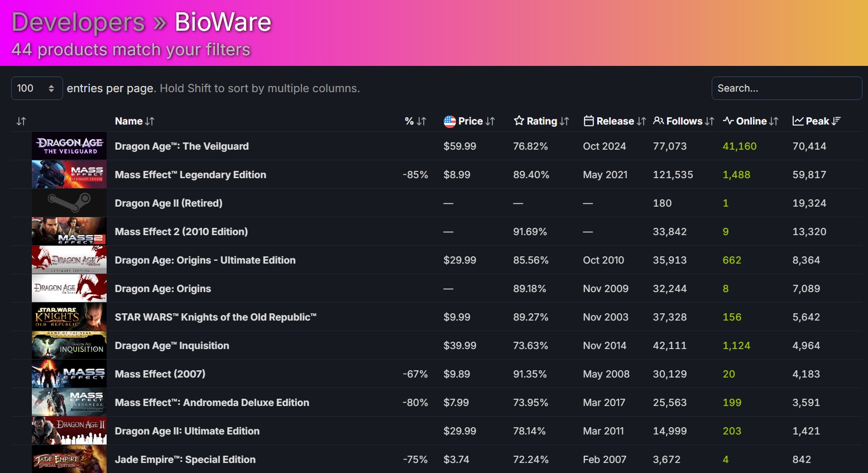This screenshot has width=868, height=473.
Task: Click the Steam logo placeholder for Dragon Age II (Retired)
Action: click(x=69, y=202)
